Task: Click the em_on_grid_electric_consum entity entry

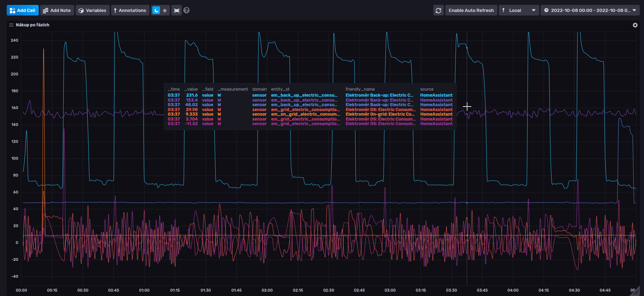Action: (305, 114)
